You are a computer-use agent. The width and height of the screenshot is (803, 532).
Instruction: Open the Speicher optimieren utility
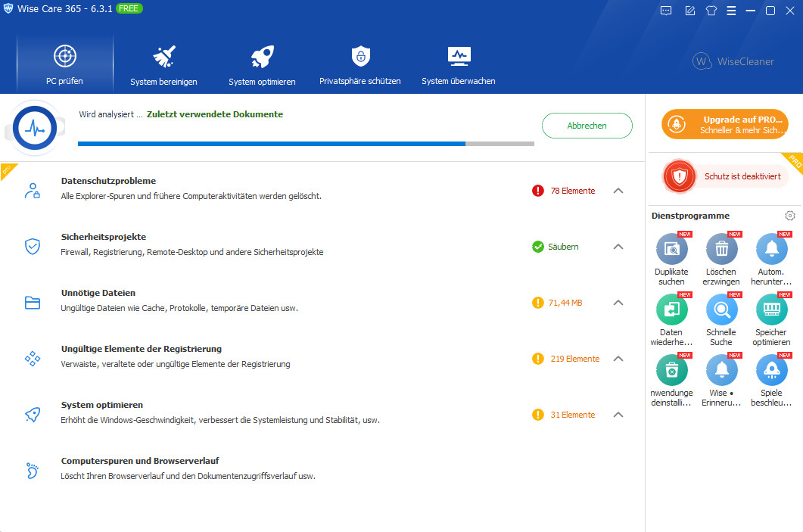(x=771, y=310)
